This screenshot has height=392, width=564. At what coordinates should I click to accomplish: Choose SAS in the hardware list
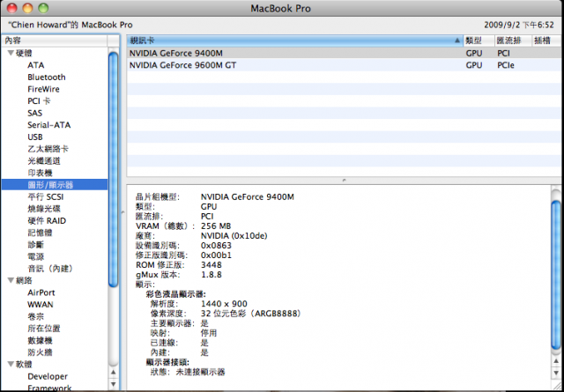(35, 113)
